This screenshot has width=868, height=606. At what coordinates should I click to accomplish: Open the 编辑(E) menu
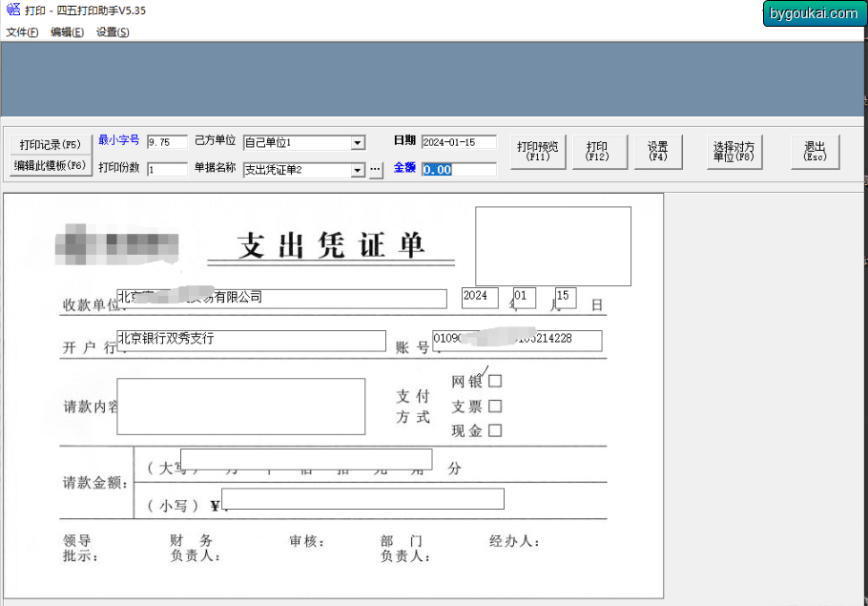pos(67,32)
